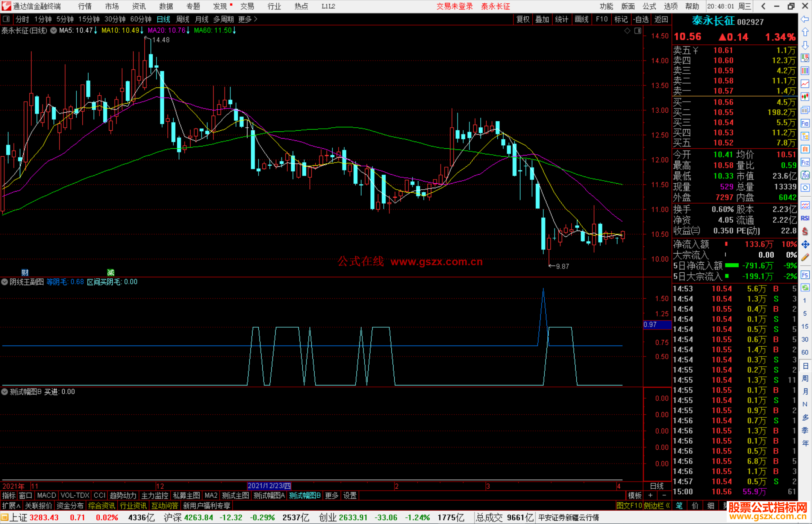Click 上证 index in status bar
Viewport: 812px width, 524px height.
coord(18,518)
